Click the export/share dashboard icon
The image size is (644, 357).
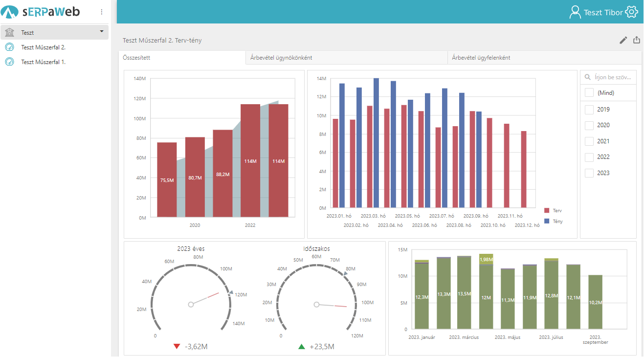(636, 40)
